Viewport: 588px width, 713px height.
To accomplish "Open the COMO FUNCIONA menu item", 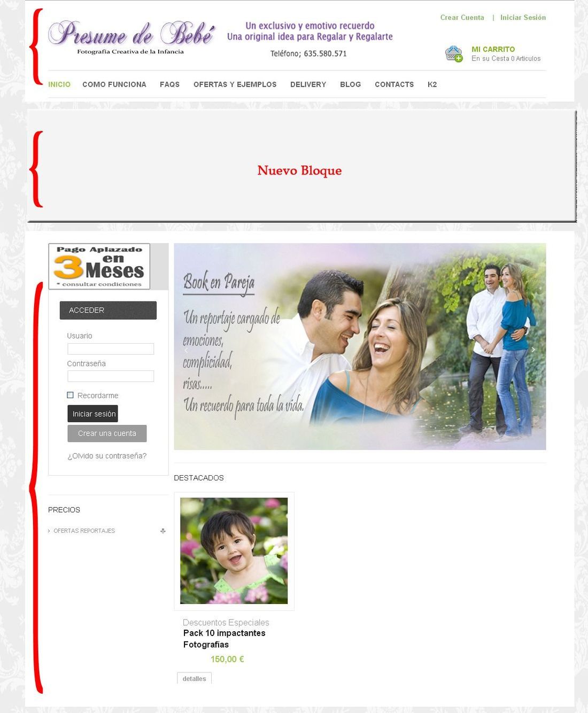I will (x=114, y=84).
